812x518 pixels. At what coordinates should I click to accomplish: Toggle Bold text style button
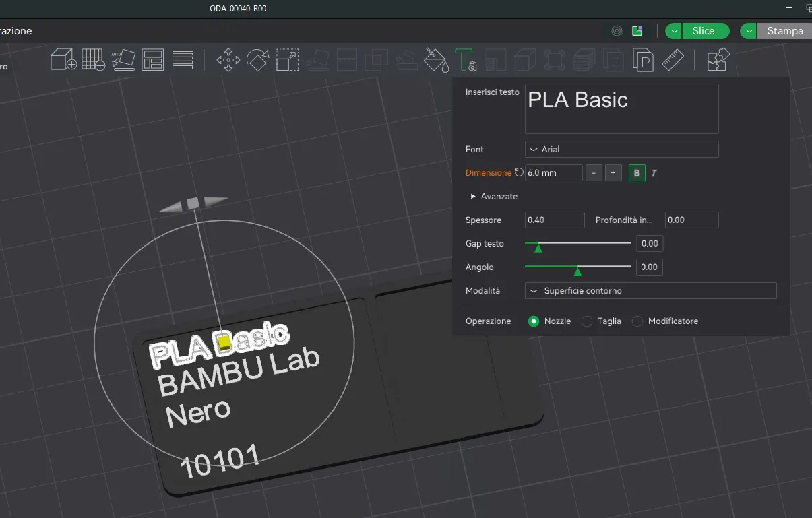coord(636,173)
